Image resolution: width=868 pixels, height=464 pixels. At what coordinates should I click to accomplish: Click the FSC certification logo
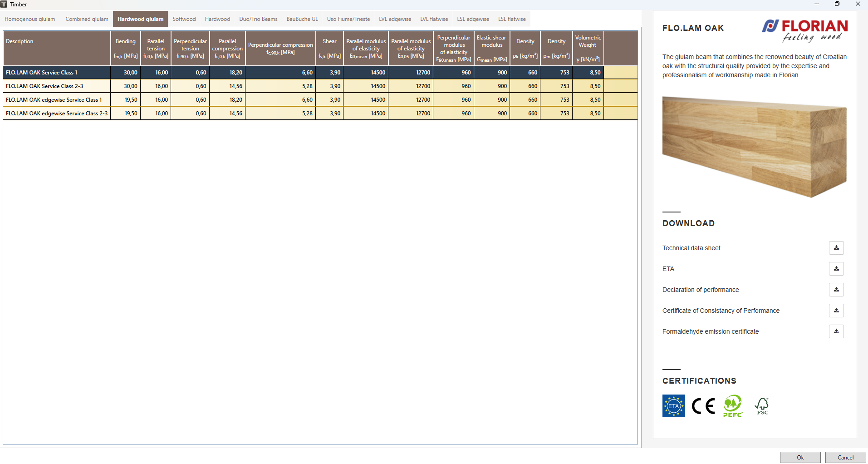[x=762, y=406]
